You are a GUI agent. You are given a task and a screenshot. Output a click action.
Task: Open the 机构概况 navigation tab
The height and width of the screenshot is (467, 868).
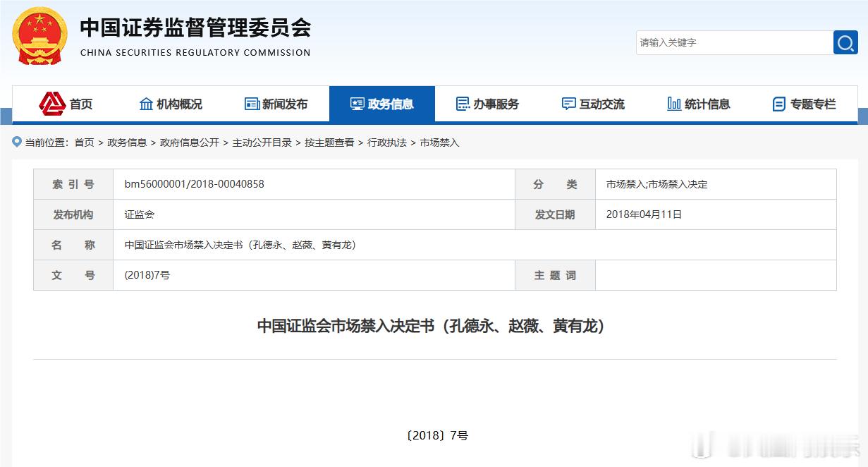click(171, 104)
